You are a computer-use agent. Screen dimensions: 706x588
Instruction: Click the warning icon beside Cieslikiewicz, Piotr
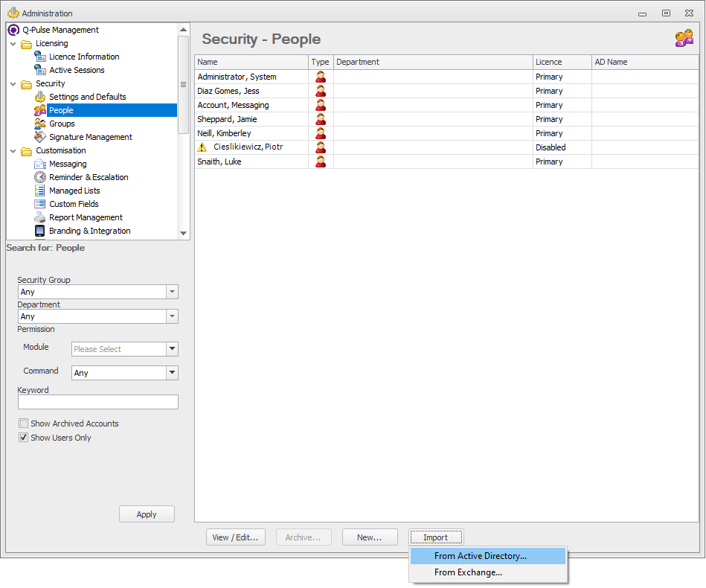[x=202, y=147]
